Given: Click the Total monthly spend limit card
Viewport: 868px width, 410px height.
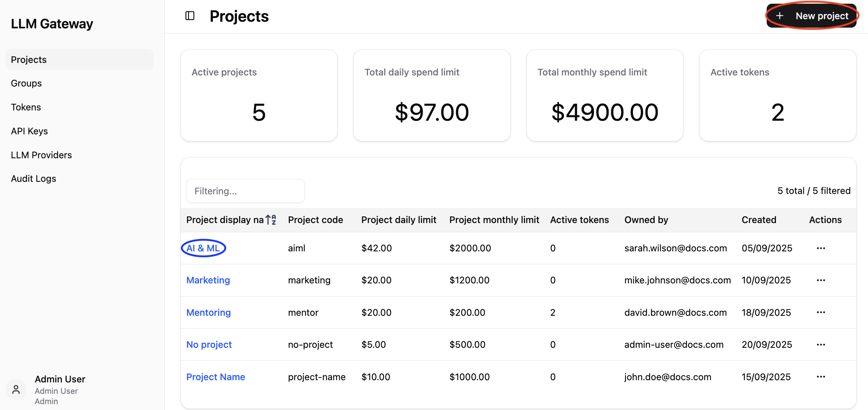Looking at the screenshot, I should pyautogui.click(x=605, y=95).
